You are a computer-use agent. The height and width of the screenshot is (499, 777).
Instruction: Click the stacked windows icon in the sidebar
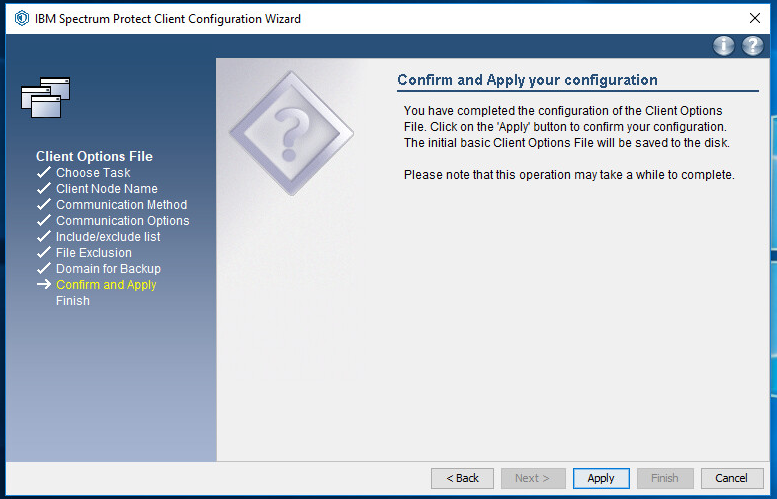[46, 97]
